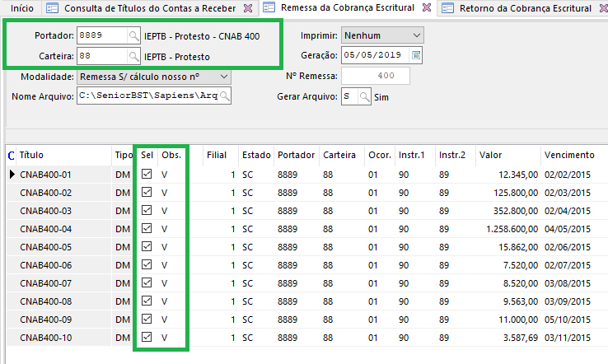The width and height of the screenshot is (608, 364).
Task: Click window icon on Remessa da Cobrança tab
Action: (x=269, y=7)
